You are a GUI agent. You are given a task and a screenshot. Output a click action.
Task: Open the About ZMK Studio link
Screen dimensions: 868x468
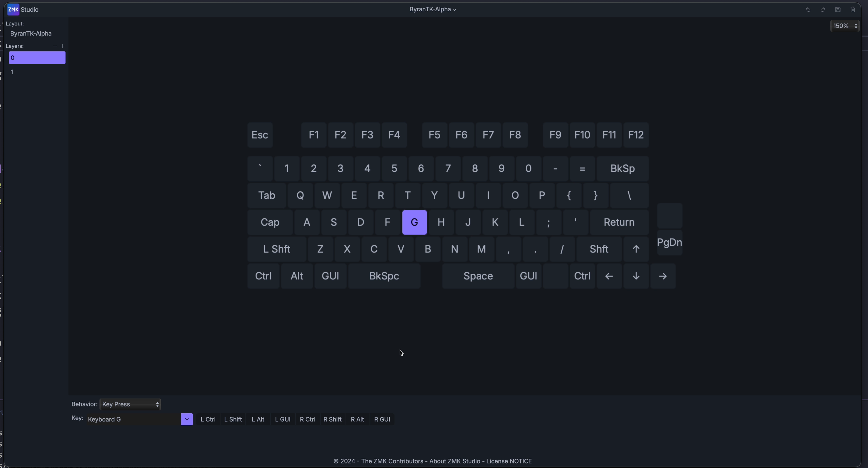coord(455,461)
